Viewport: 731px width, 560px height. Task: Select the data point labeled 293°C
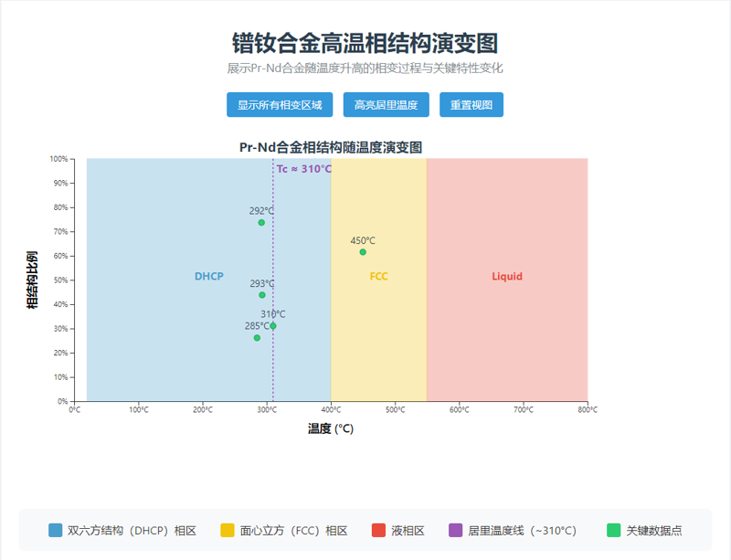262,295
